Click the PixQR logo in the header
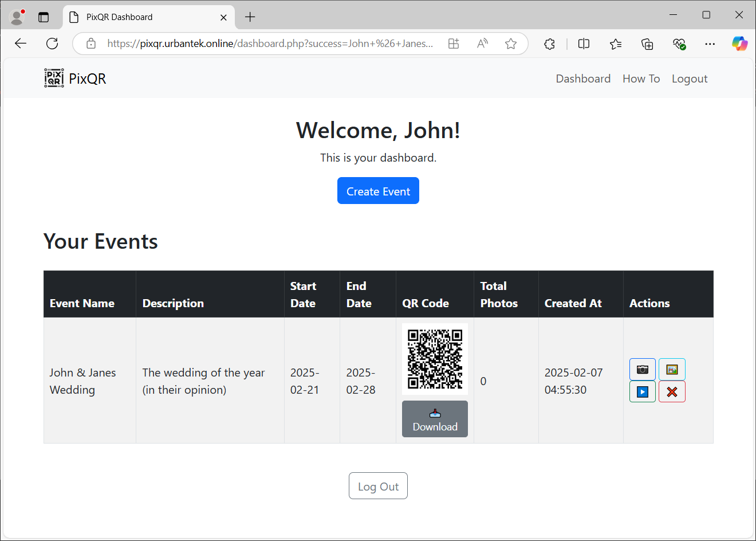Screen dimensions: 756x541 click(x=74, y=78)
